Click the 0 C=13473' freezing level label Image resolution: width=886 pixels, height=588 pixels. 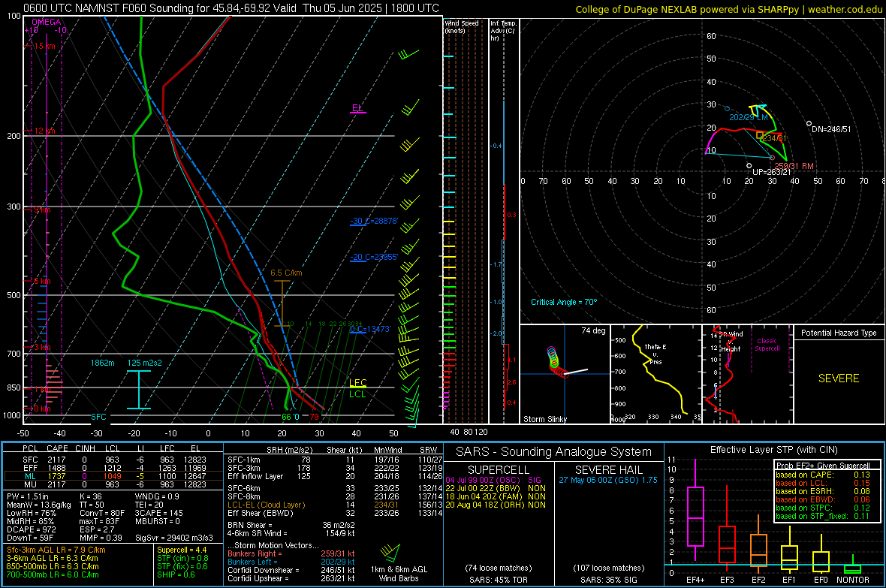(370, 329)
